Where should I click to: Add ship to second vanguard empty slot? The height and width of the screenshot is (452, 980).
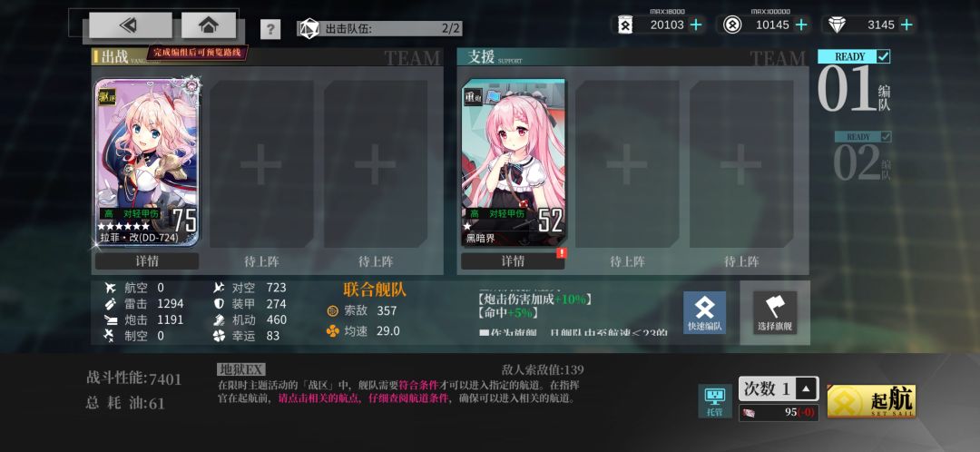(261, 164)
